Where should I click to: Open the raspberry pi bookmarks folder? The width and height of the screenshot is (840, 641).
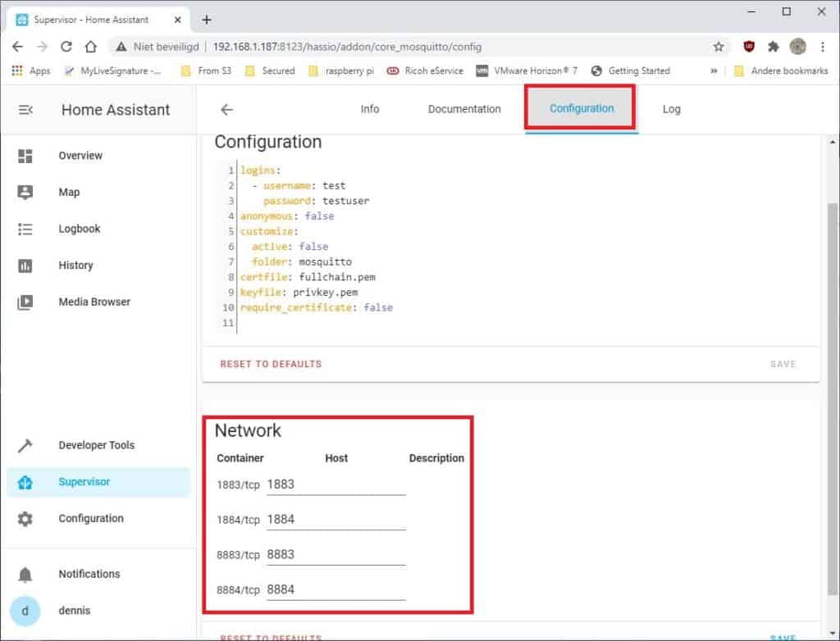pos(341,70)
